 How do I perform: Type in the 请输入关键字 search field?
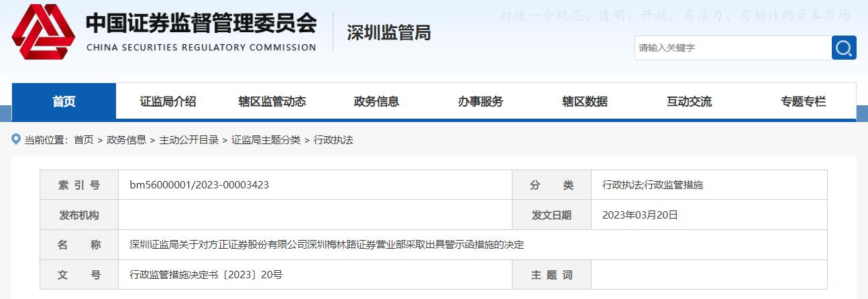[733, 48]
